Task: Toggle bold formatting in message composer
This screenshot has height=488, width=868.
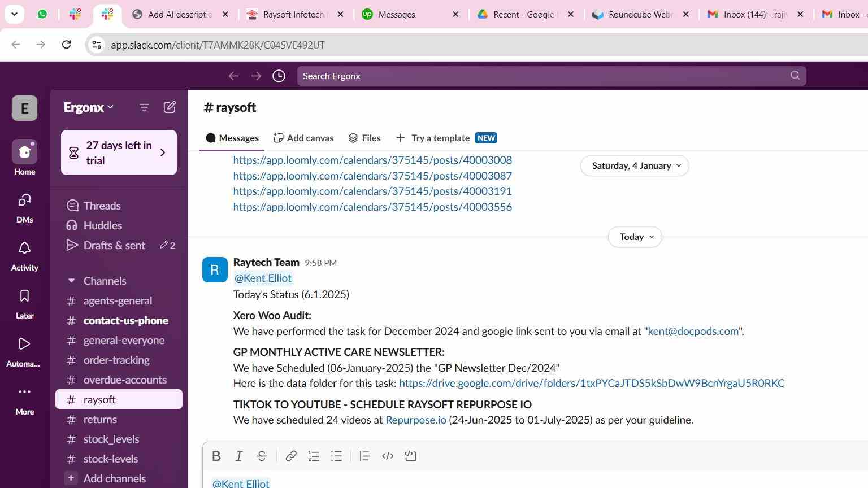Action: pos(216,456)
